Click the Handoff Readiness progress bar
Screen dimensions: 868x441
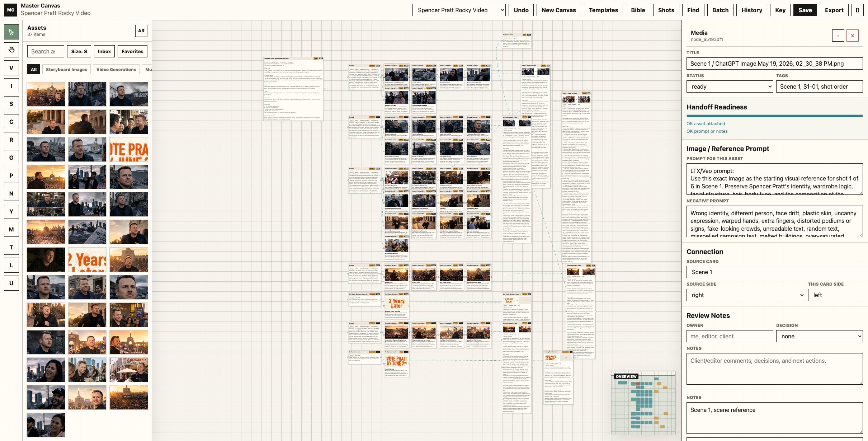pos(774,116)
